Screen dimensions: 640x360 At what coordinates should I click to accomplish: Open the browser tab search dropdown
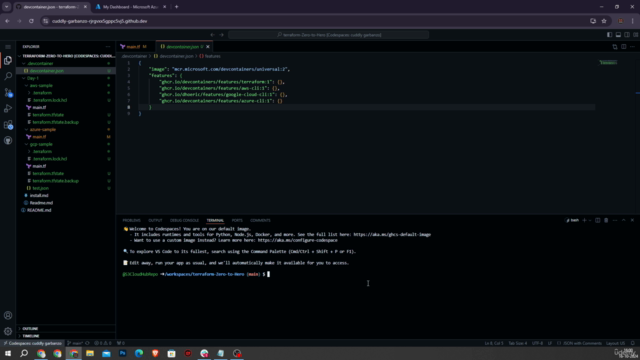(x=7, y=7)
